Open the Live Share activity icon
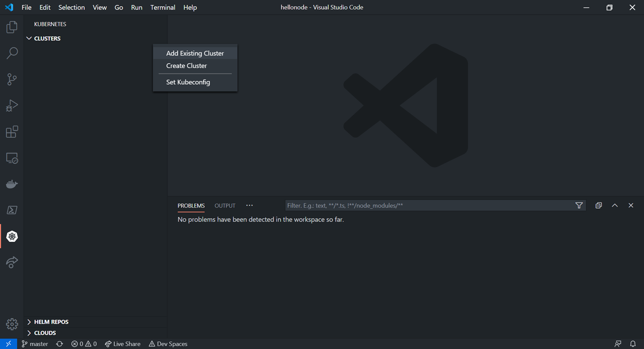This screenshot has height=349, width=644. coord(12,262)
